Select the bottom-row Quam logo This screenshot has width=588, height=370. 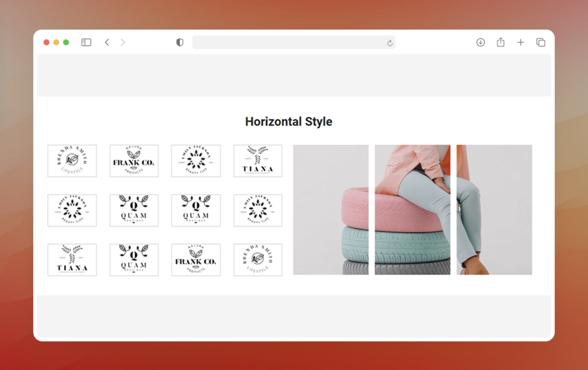(134, 260)
